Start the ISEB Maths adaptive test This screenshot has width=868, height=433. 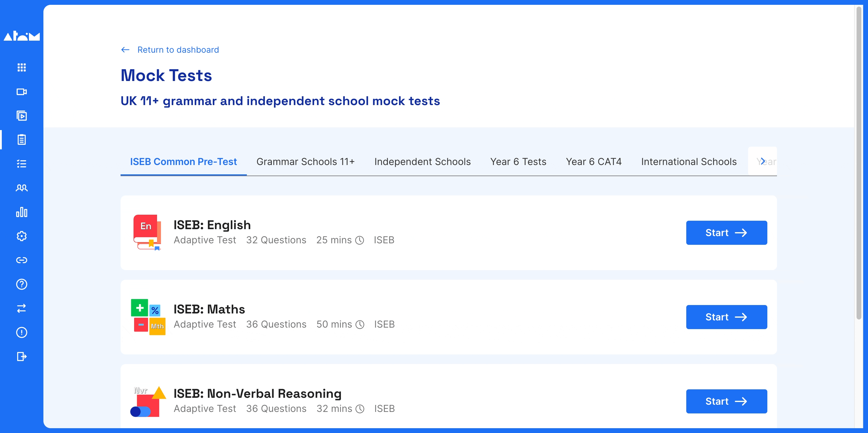click(726, 316)
